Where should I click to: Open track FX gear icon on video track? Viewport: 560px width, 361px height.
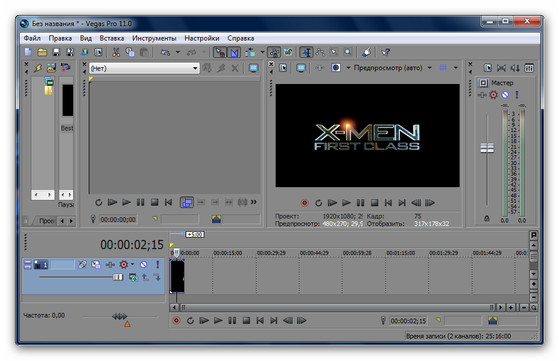(x=124, y=265)
